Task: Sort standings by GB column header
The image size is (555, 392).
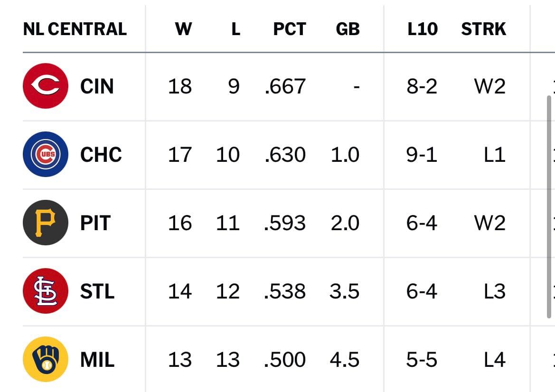Action: point(348,29)
